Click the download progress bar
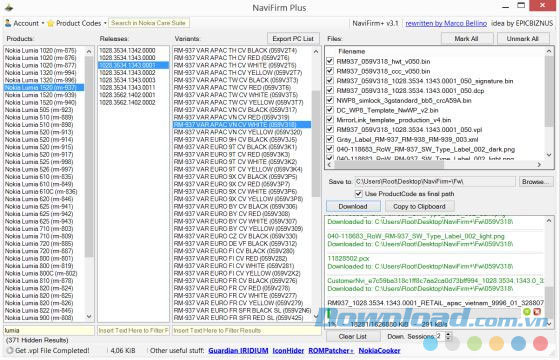This screenshot has height=360, width=560. 425,313
